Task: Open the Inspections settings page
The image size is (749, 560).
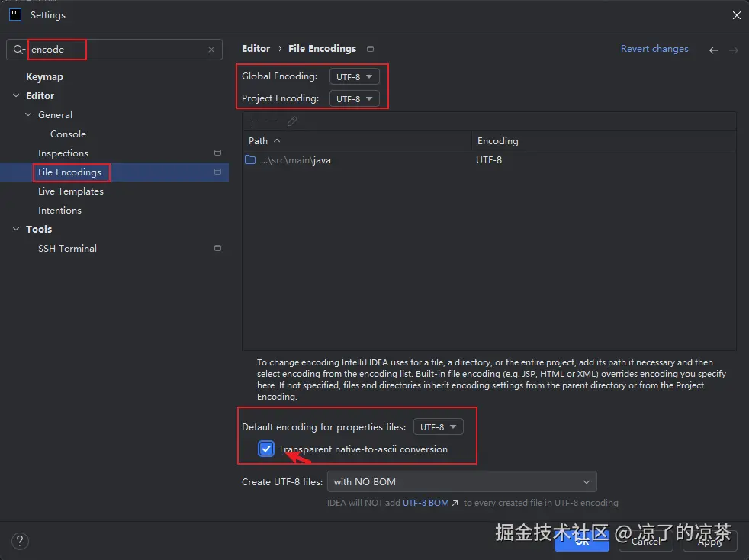Action: 63,153
